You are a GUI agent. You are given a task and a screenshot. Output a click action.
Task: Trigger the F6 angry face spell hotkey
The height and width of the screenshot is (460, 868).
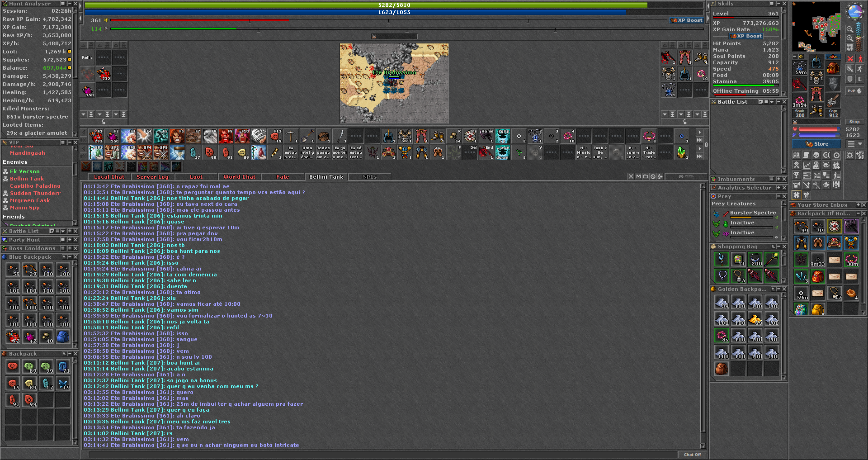click(x=177, y=136)
